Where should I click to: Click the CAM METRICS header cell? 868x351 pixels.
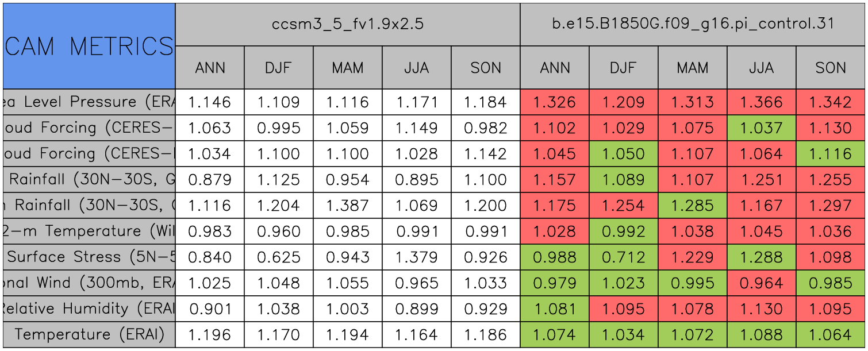coord(89,46)
